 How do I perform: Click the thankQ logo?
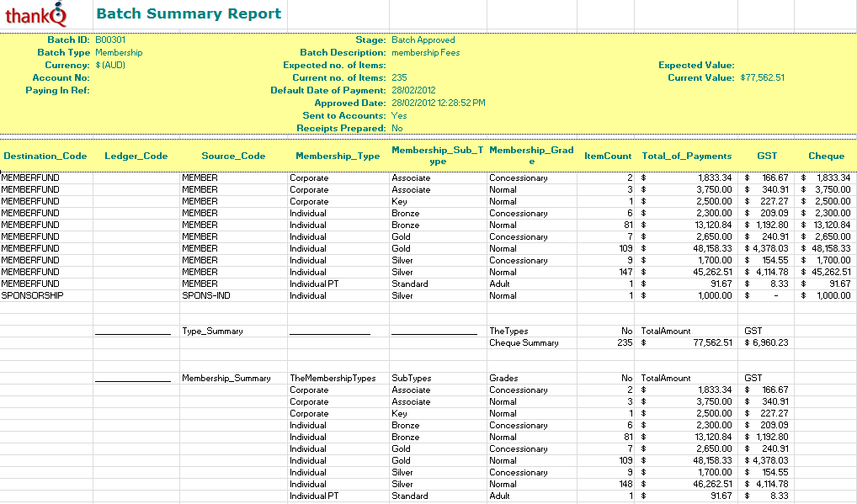[36, 14]
